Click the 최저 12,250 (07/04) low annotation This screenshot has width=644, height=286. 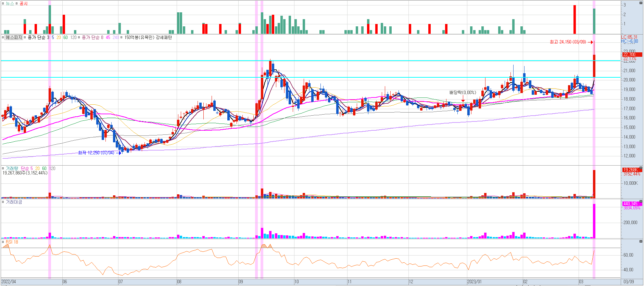click(x=96, y=153)
